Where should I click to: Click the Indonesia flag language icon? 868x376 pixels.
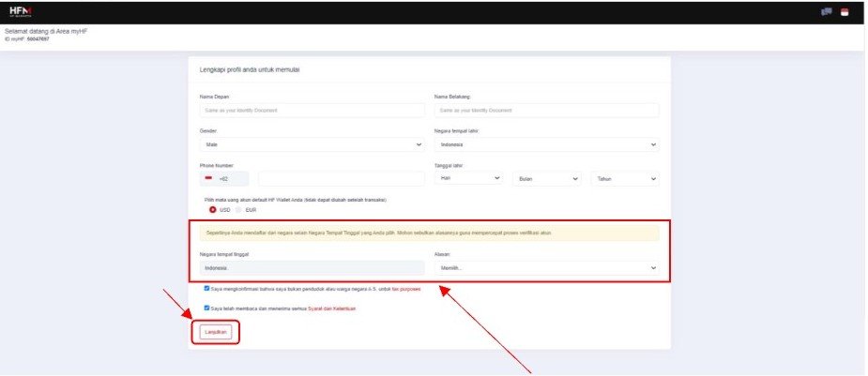point(845,12)
